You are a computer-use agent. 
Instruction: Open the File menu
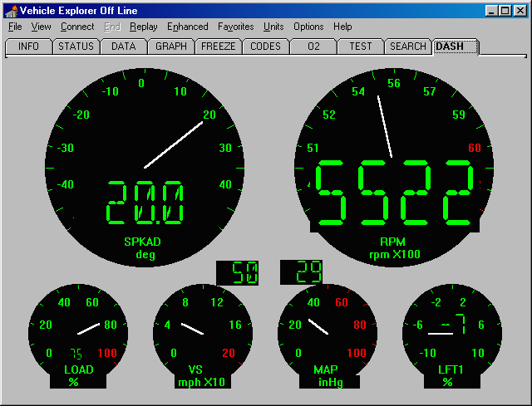(15, 27)
